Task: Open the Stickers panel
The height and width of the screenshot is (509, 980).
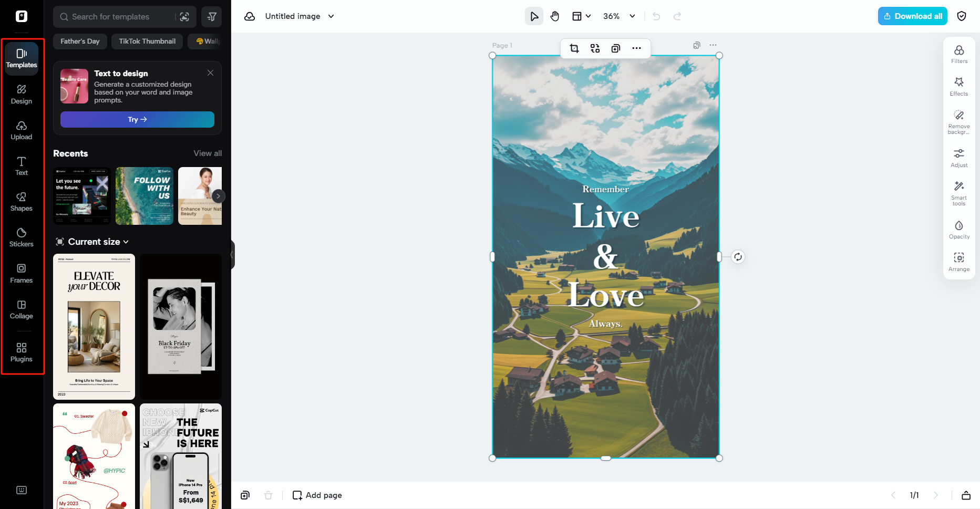Action: click(x=22, y=237)
